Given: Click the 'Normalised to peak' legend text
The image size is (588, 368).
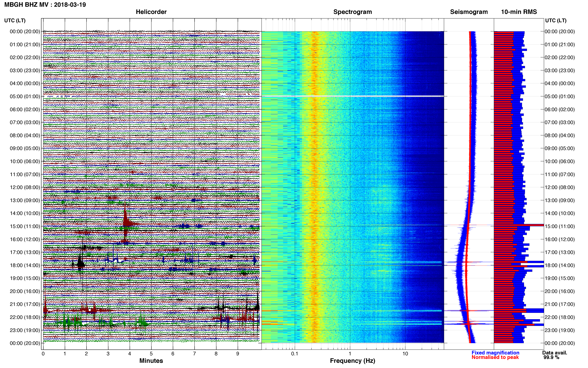Looking at the screenshot, I should click(x=495, y=357).
